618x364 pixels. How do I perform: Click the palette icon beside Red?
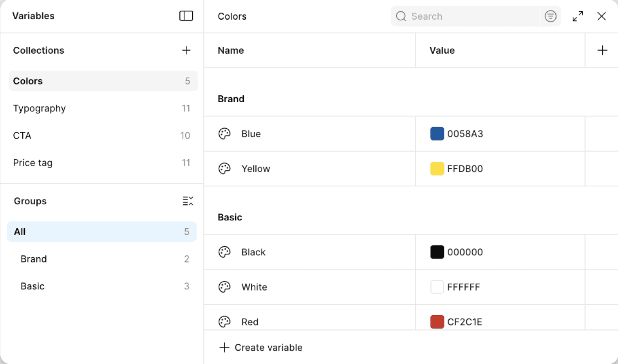224,322
